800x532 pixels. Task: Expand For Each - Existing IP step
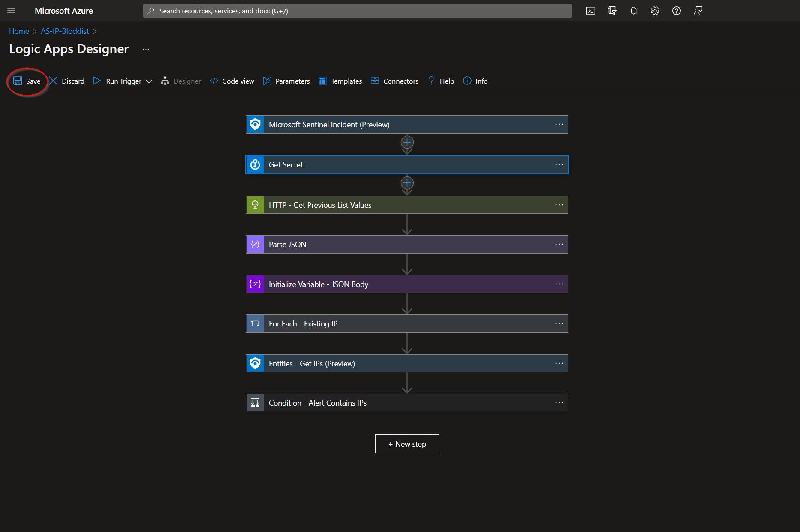[407, 323]
